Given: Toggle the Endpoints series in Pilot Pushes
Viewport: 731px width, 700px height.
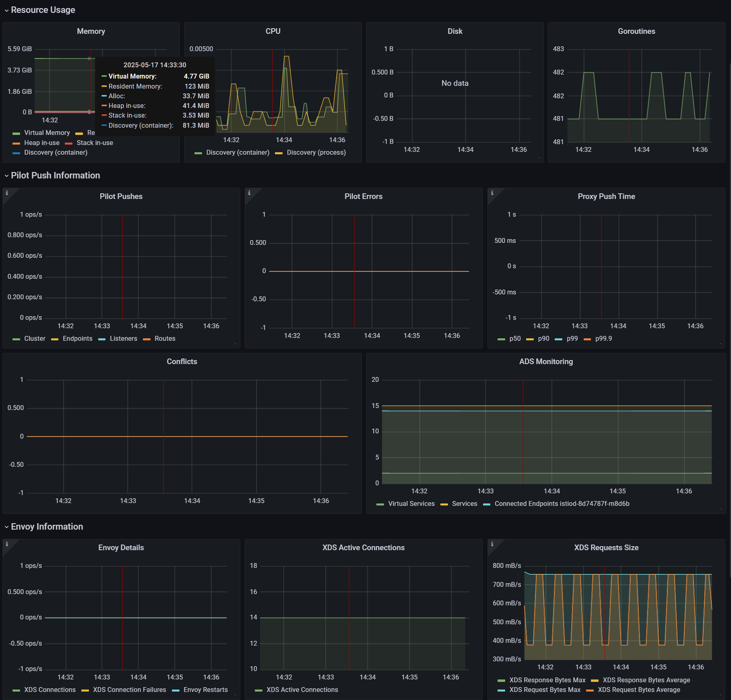Looking at the screenshot, I should (x=78, y=339).
